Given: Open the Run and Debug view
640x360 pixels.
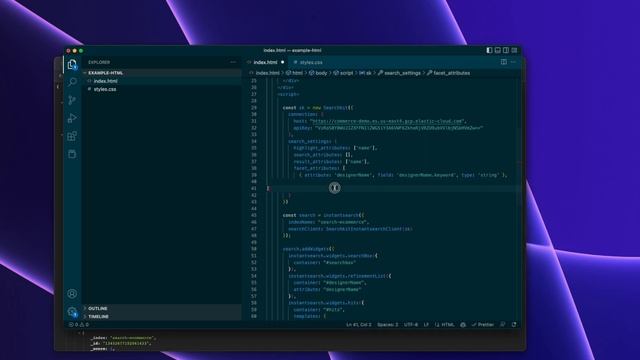Looking at the screenshot, I should [x=72, y=118].
